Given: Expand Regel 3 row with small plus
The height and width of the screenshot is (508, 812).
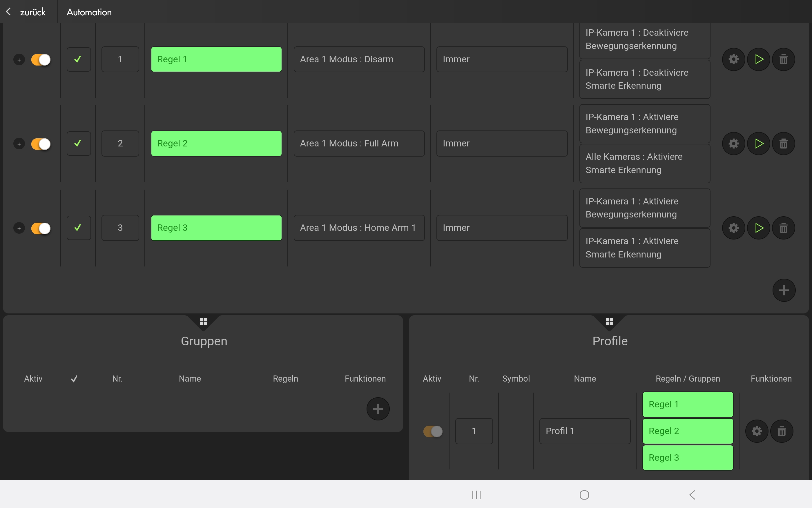Looking at the screenshot, I should (x=19, y=228).
